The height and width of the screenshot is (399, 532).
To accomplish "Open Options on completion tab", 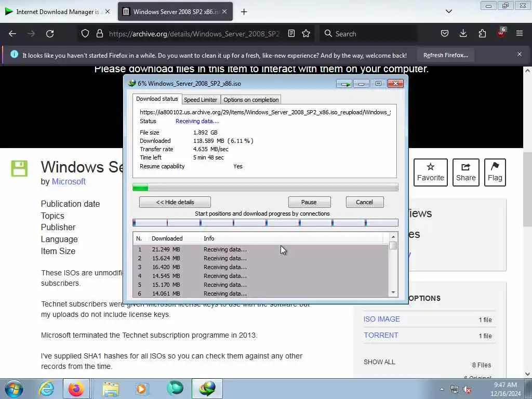I will pyautogui.click(x=251, y=100).
